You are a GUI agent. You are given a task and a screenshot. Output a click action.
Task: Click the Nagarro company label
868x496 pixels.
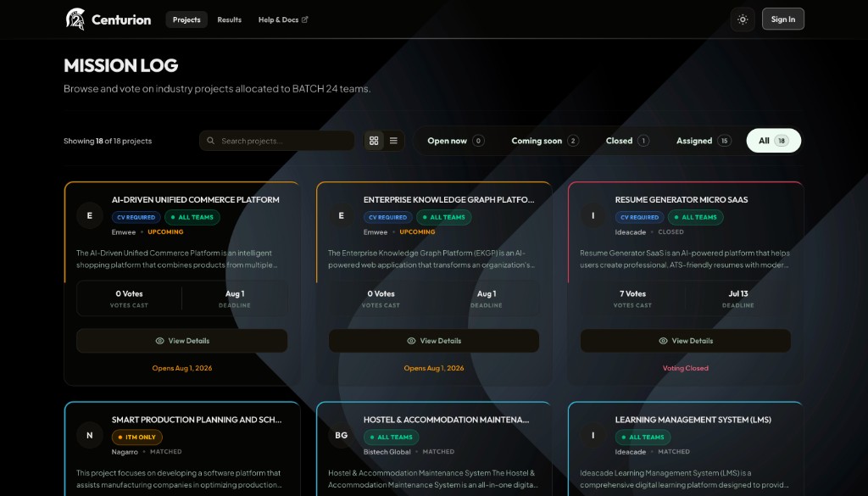125,452
